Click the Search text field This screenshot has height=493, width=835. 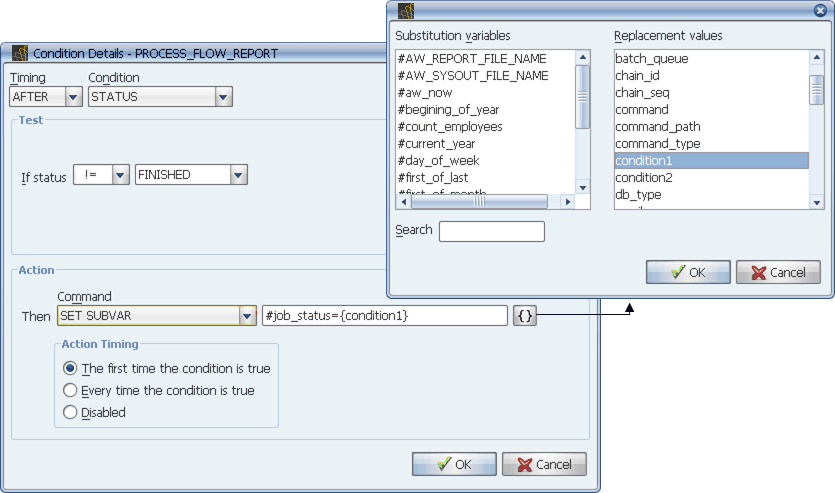pos(491,232)
